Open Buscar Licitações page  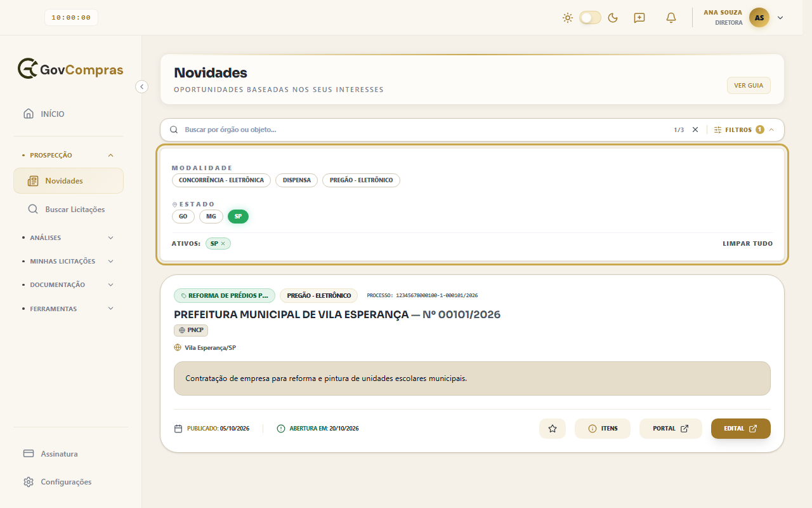point(69,210)
